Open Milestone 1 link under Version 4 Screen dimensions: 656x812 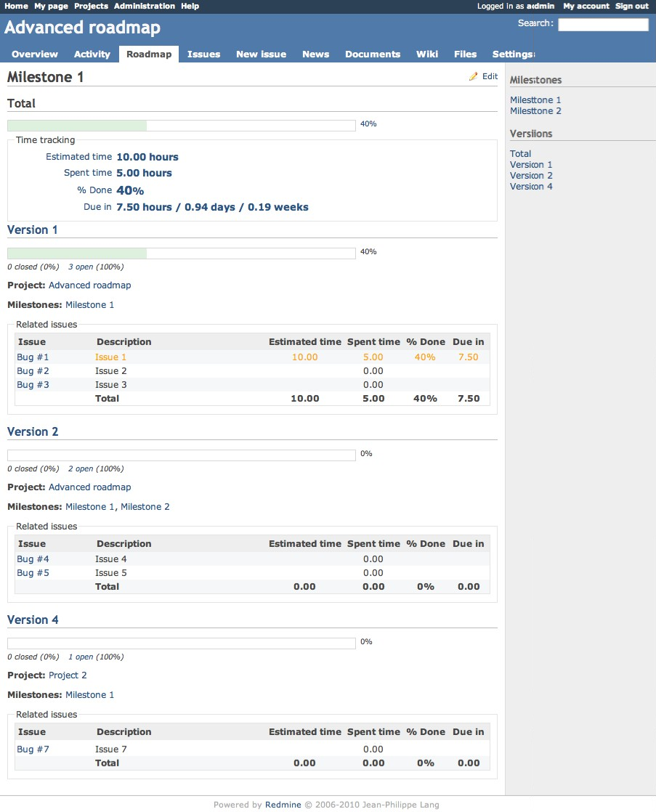89,695
